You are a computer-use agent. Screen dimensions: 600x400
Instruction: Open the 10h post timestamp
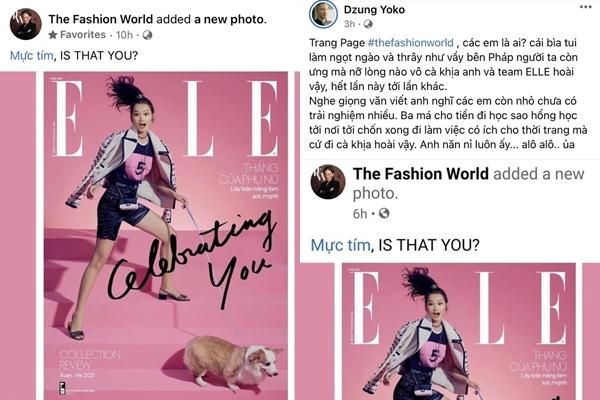[x=124, y=35]
